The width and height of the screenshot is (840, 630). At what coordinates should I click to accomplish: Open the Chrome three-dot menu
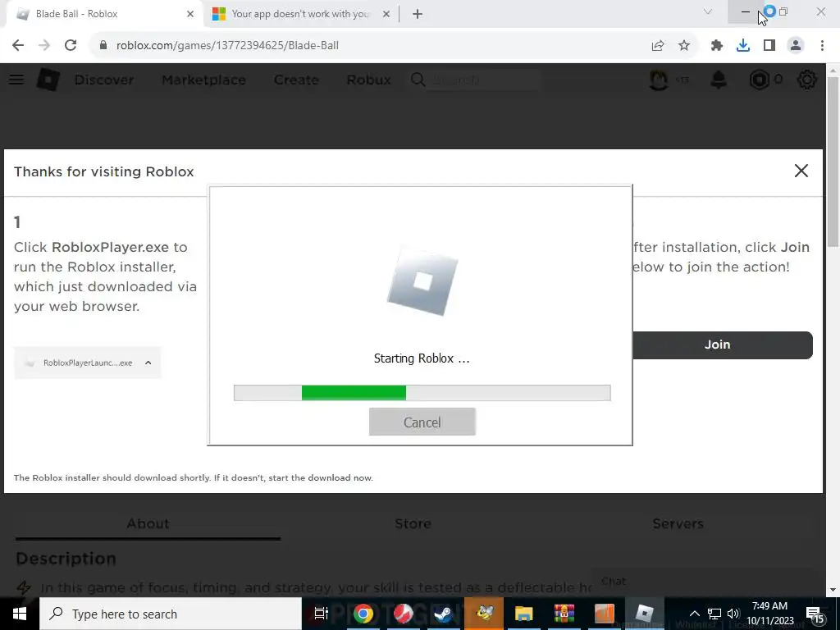(822, 46)
